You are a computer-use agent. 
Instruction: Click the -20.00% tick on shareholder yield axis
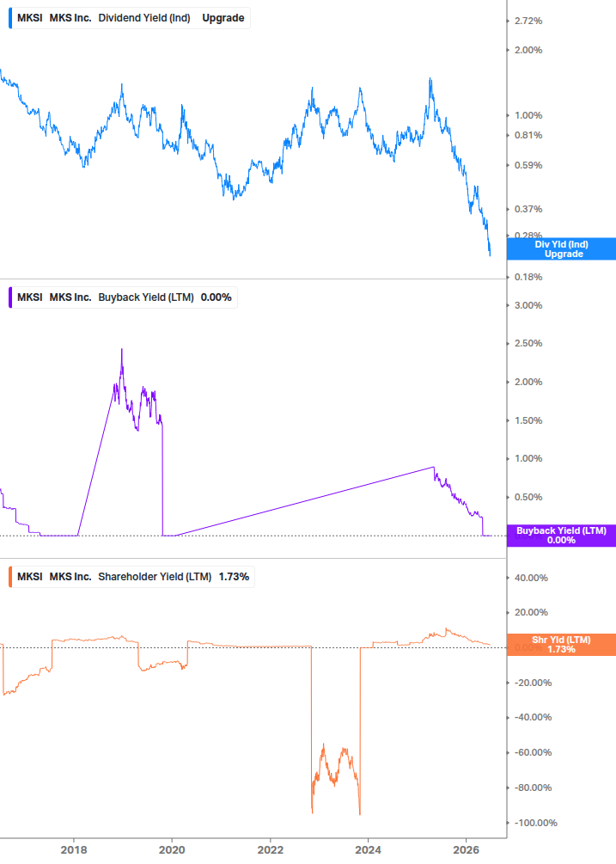pyautogui.click(x=533, y=683)
